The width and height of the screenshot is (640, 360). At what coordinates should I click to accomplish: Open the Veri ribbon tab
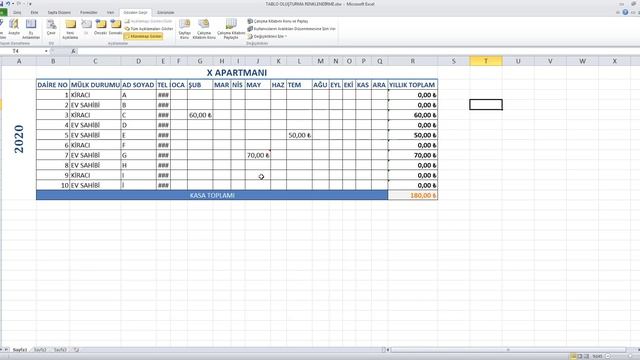[110, 13]
